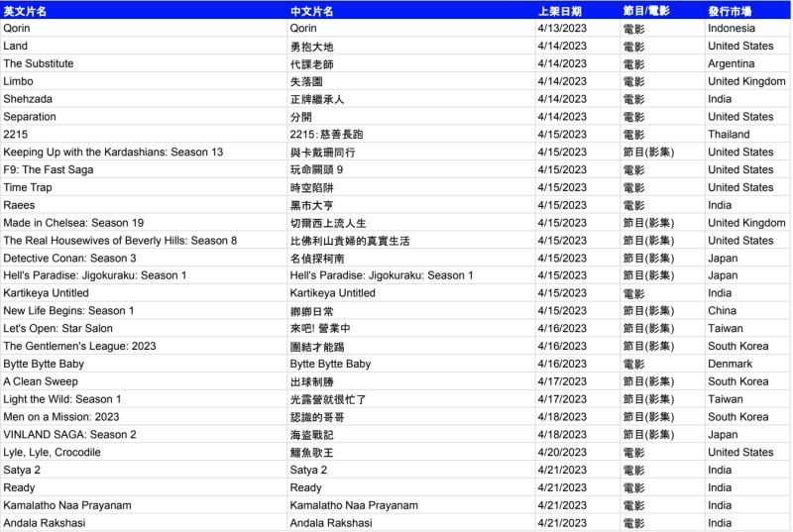Click the Chinese title 失落園
Image resolution: width=793 pixels, height=532 pixels.
click(x=306, y=82)
